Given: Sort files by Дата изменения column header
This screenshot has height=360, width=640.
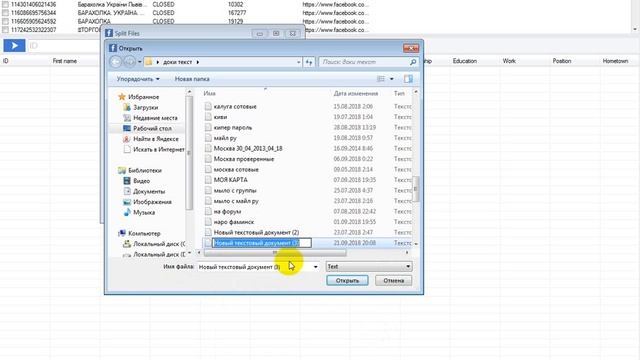Looking at the screenshot, I should pyautogui.click(x=356, y=93).
